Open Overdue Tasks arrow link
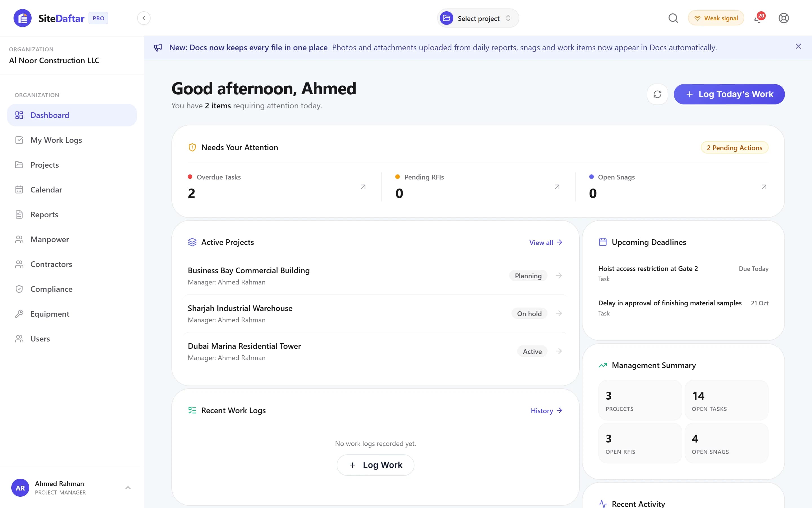The width and height of the screenshot is (812, 508). click(x=363, y=187)
